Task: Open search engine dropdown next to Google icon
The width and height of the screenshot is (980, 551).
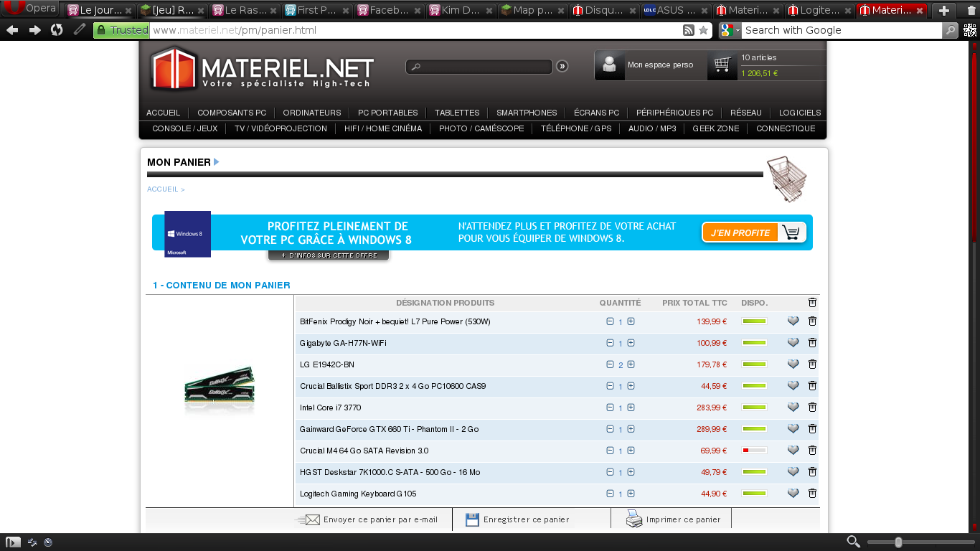Action: click(738, 30)
